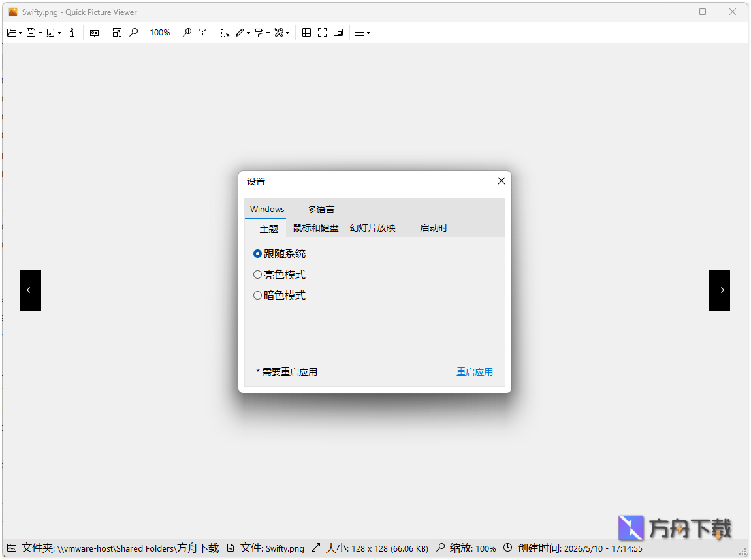
Task: Expand the open file dropdown arrow
Action: click(21, 33)
